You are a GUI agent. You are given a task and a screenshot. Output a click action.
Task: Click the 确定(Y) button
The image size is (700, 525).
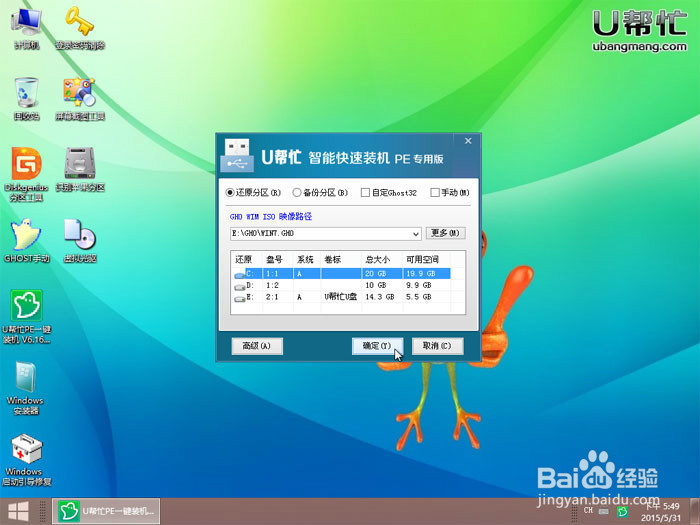point(377,346)
